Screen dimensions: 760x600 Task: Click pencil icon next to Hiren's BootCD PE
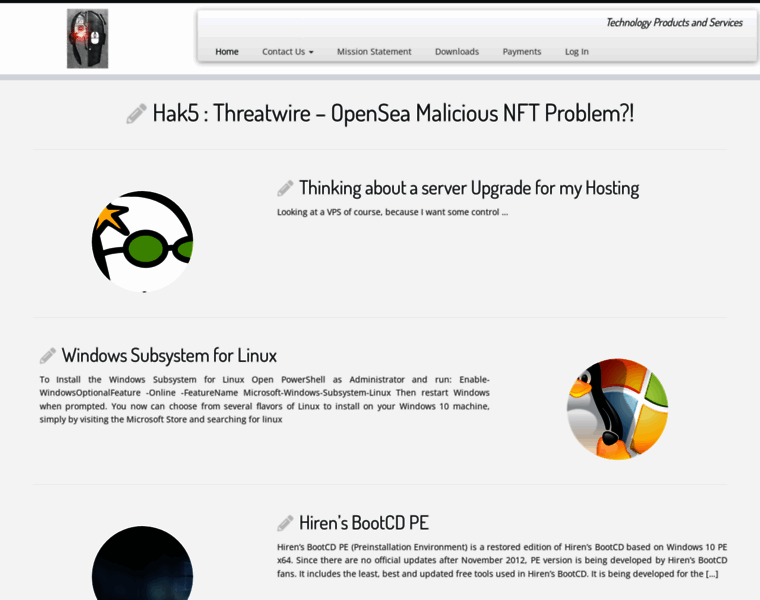pos(285,523)
